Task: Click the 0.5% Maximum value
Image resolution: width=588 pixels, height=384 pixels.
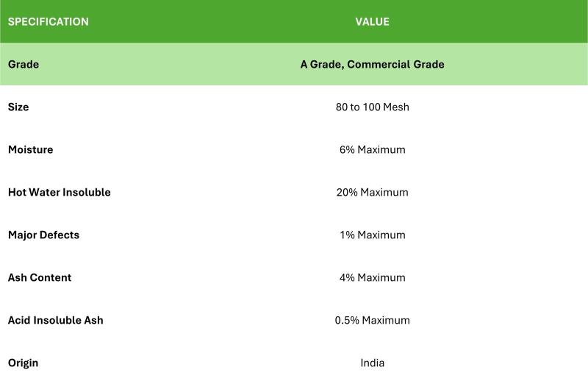Action: (x=373, y=320)
